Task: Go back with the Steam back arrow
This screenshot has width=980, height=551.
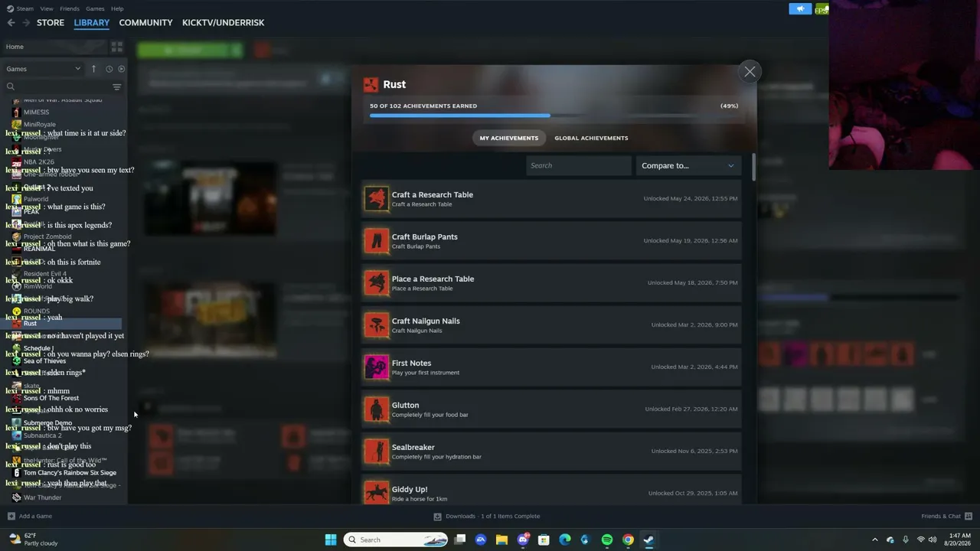Action: tap(11, 23)
